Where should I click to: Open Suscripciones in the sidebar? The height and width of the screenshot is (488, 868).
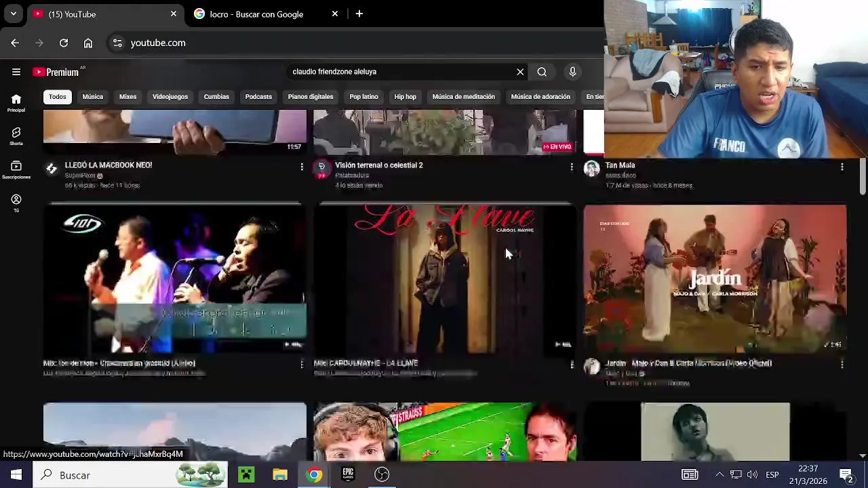coord(16,170)
